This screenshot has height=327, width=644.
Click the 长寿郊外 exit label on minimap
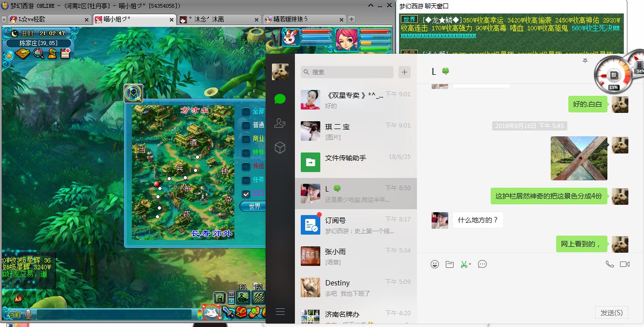click(211, 234)
